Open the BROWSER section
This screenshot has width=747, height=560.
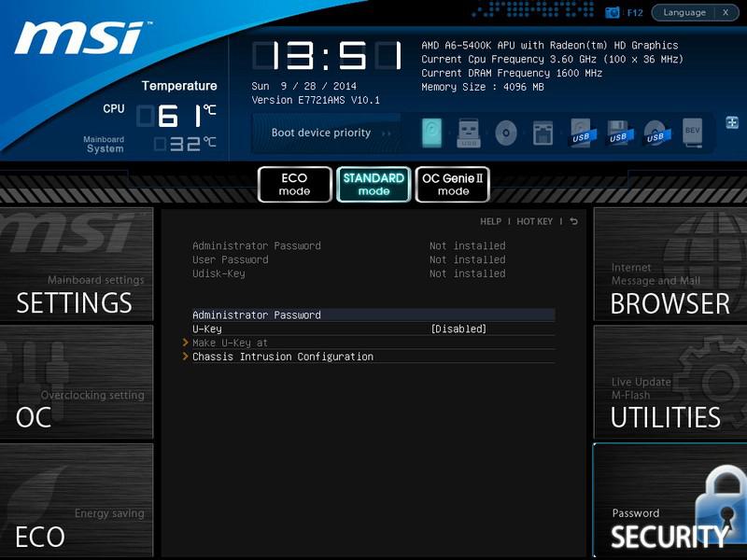click(x=670, y=264)
